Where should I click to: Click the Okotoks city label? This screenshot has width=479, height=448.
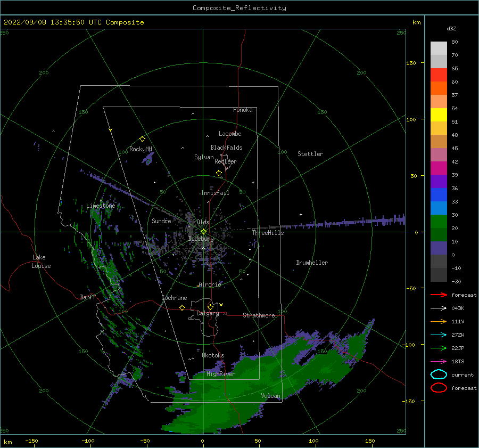point(213,355)
